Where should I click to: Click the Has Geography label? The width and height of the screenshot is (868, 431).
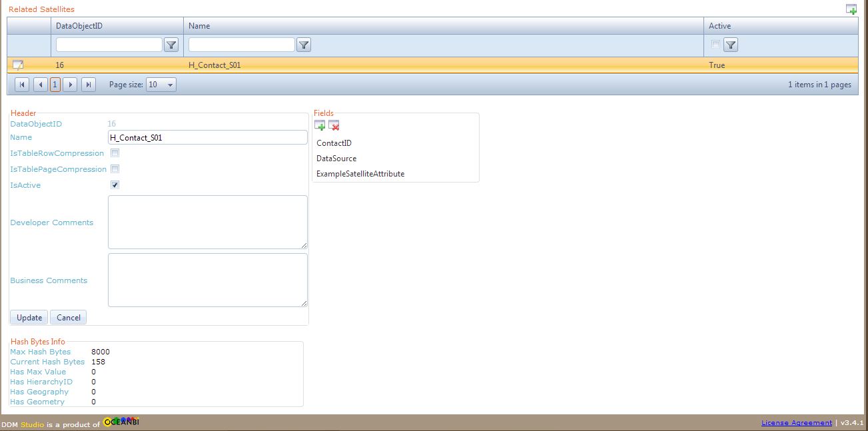[39, 392]
